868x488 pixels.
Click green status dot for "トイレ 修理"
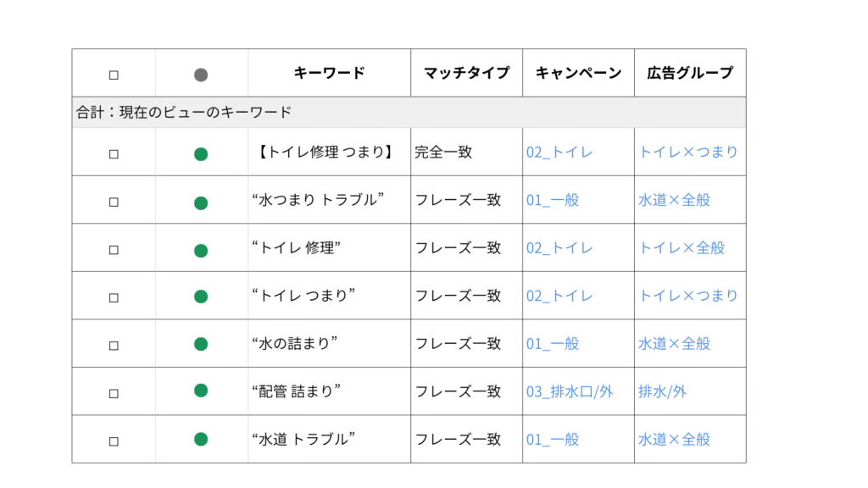pyautogui.click(x=201, y=250)
